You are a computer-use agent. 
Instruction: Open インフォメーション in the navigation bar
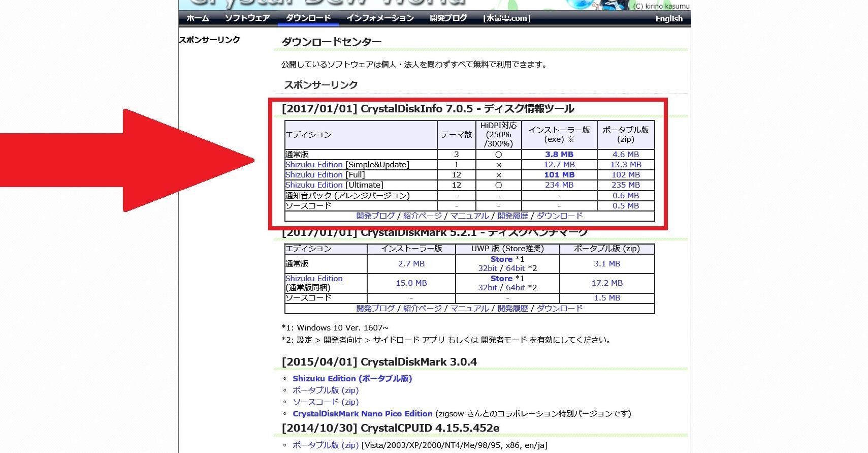380,18
